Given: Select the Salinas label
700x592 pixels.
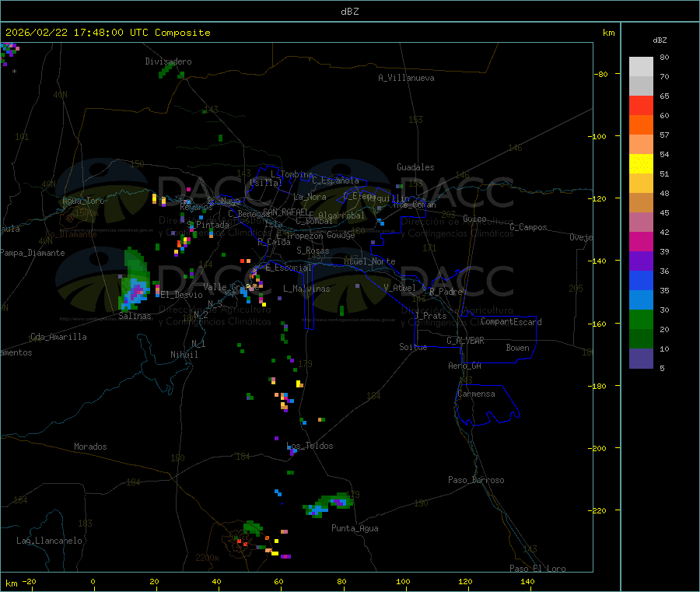Looking at the screenshot, I should tap(135, 316).
